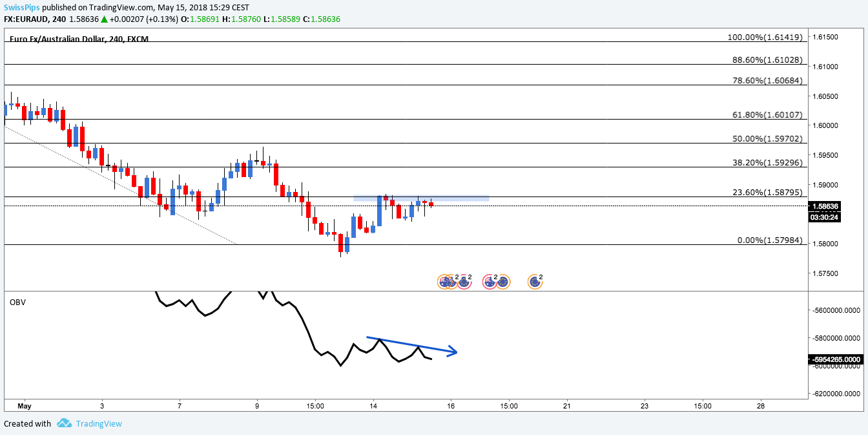The image size is (868, 435).
Task: Click the 0.00%(1.57984) Fibonacci label
Action: point(770,240)
